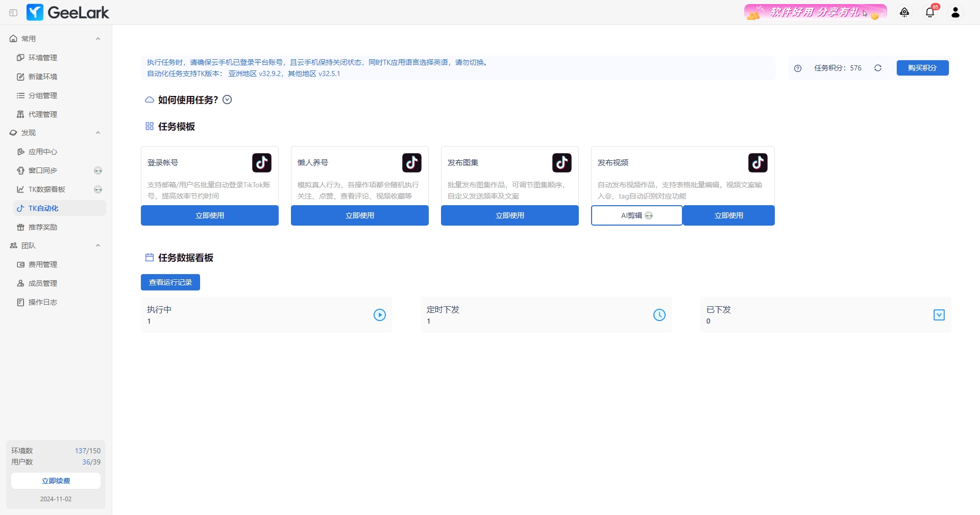Click the 已下发 task count card
Screen dimensions: 980x515
[x=826, y=315]
